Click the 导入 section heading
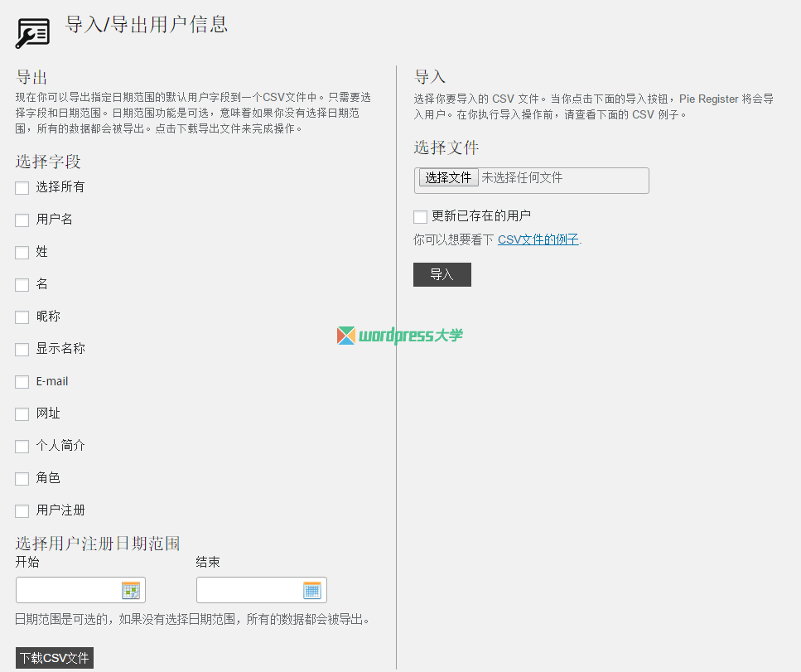801x672 pixels. 430,77
